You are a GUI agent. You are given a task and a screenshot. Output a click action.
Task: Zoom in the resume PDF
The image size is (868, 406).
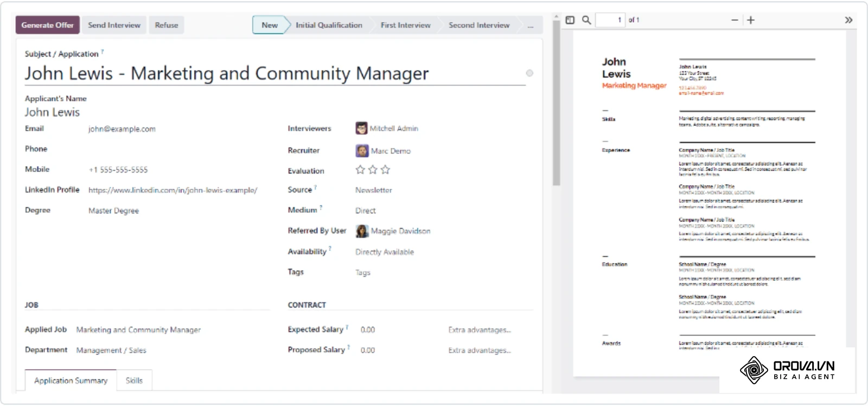pos(751,20)
